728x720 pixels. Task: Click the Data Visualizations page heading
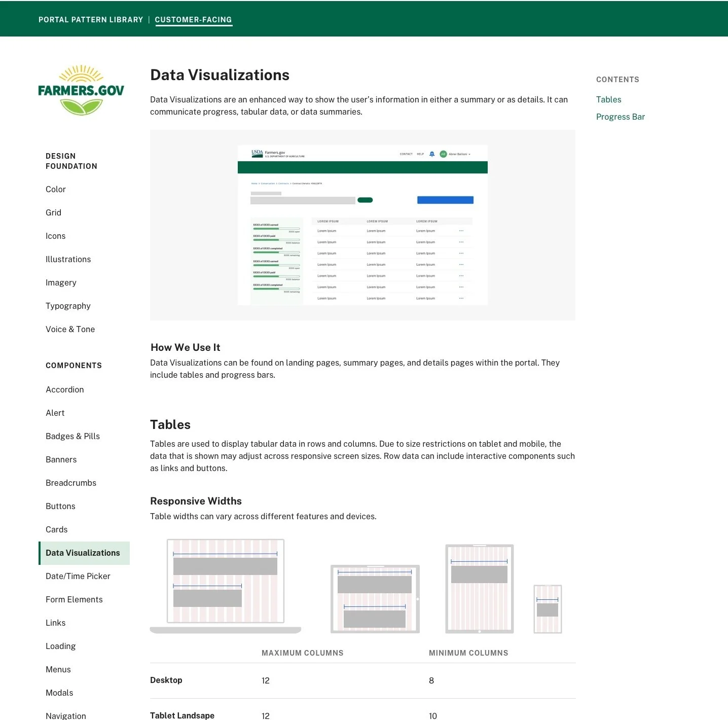click(x=220, y=75)
